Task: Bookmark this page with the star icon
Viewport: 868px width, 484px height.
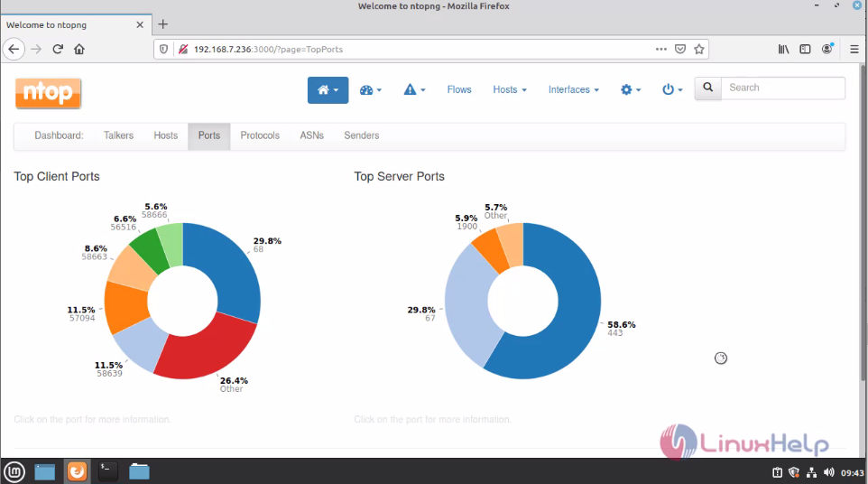Action: tap(699, 50)
